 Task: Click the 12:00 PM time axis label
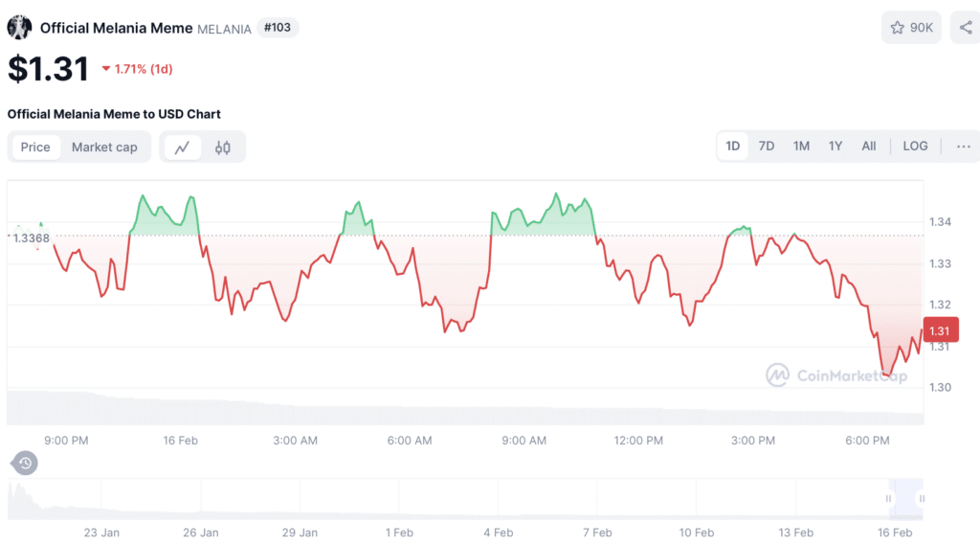tap(638, 441)
